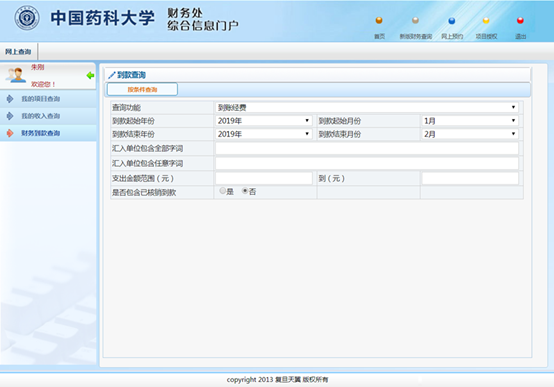
Task: Click the university emblem logo
Action: pyautogui.click(x=27, y=18)
